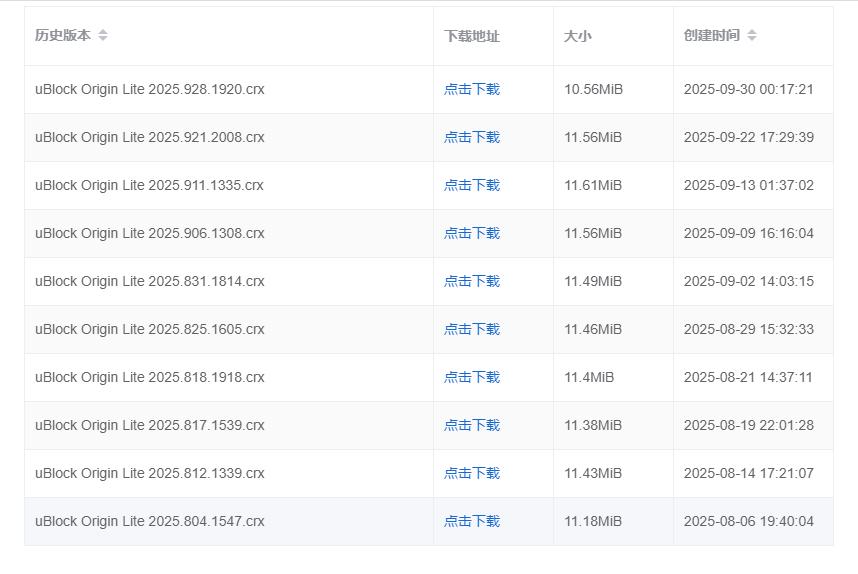Image resolution: width=858 pixels, height=574 pixels.
Task: Download uBlock Origin Lite 2025.921.2008.crx
Action: click(x=472, y=137)
